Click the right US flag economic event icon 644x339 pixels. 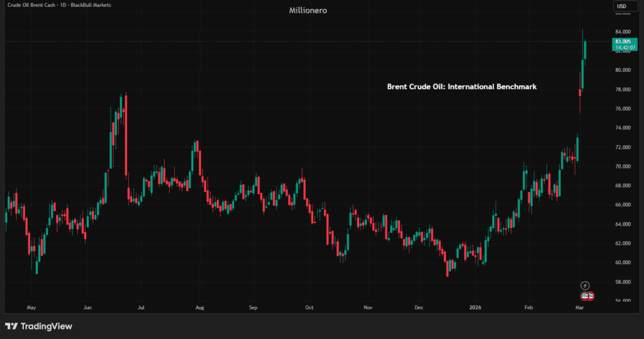pos(589,296)
